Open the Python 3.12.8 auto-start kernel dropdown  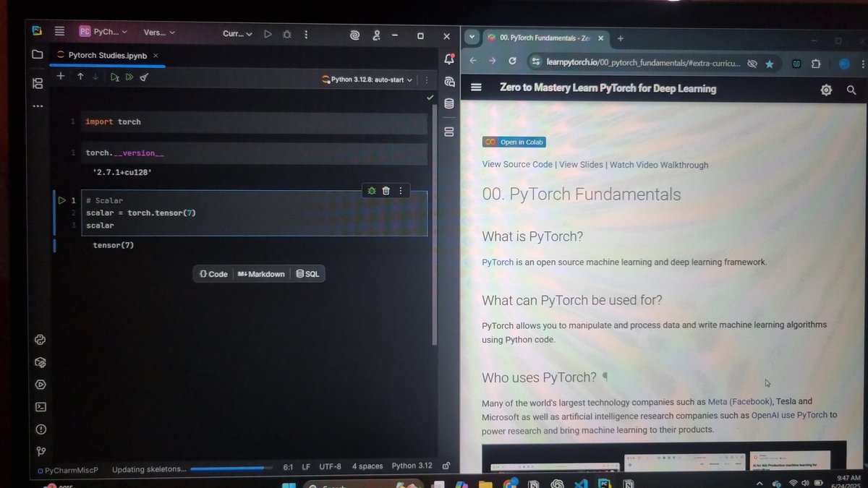(x=367, y=80)
